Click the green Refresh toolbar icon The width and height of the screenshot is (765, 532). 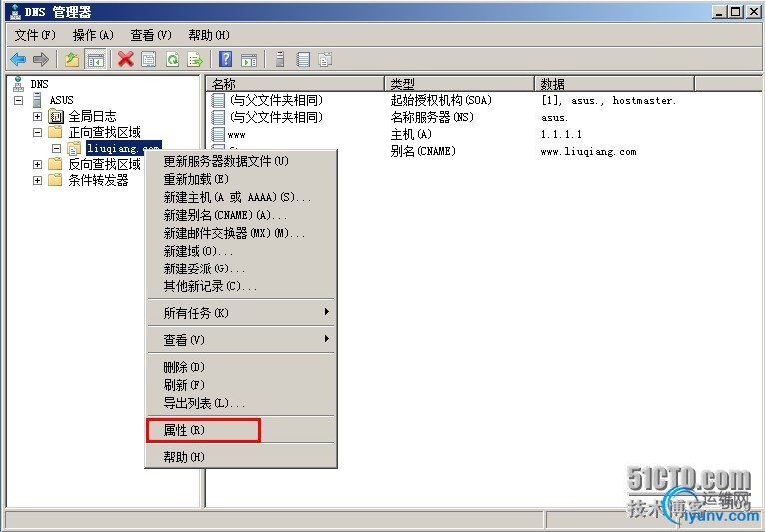172,60
